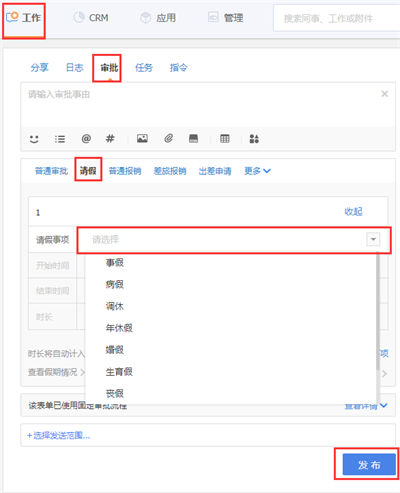
Task: Click +选择发送范围 link
Action: coord(58,435)
